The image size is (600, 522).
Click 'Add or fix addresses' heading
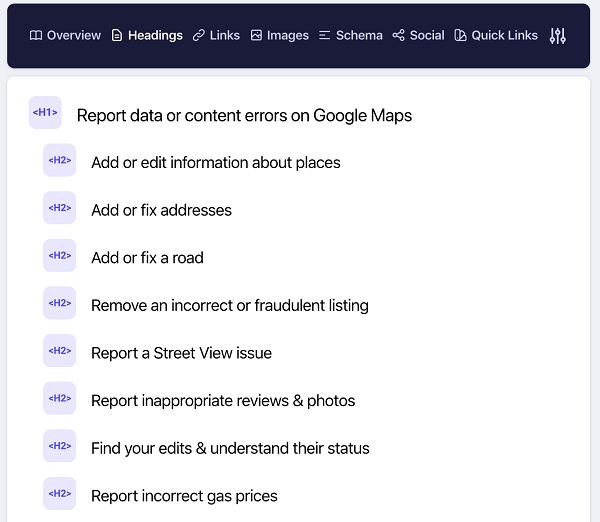161,210
